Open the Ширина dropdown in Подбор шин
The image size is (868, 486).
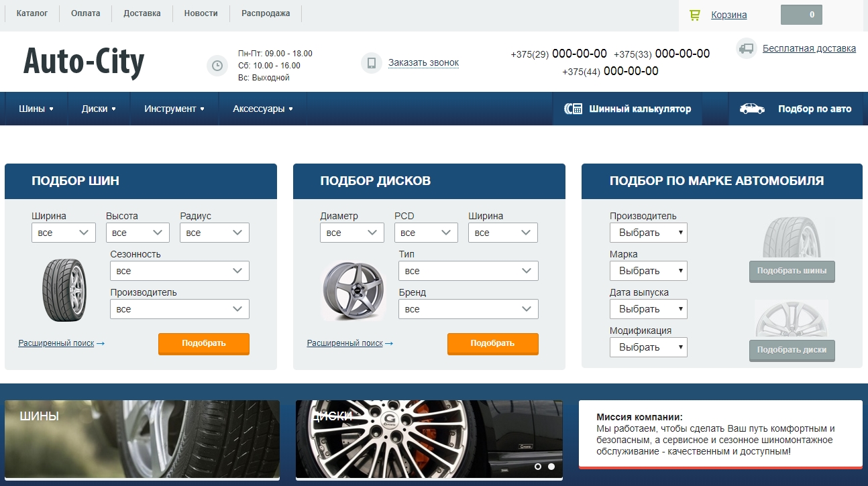(64, 233)
